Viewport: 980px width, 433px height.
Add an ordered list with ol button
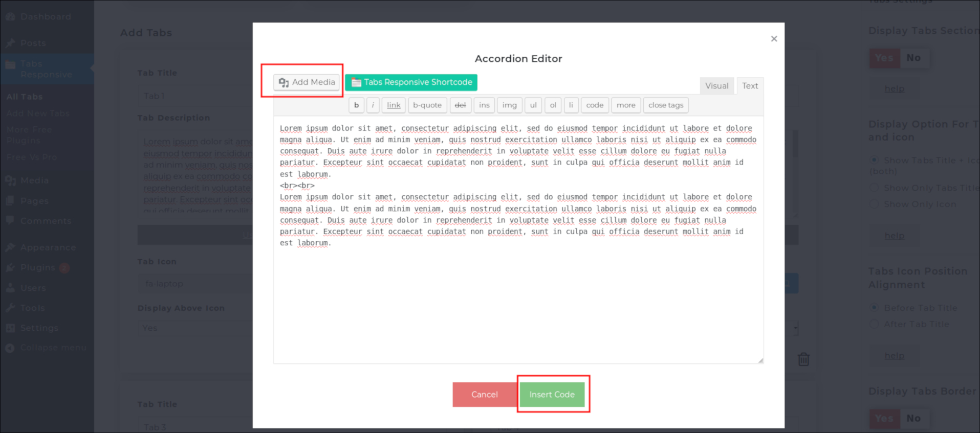[553, 105]
